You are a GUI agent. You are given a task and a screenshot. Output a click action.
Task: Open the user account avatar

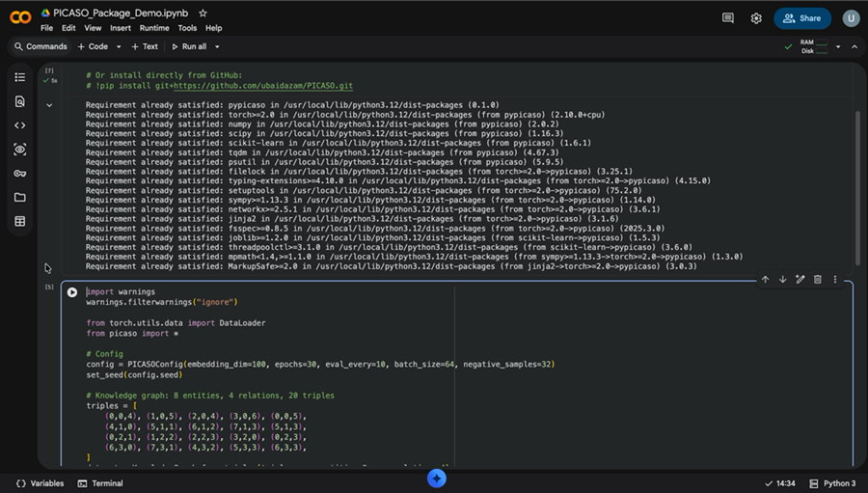tap(851, 18)
